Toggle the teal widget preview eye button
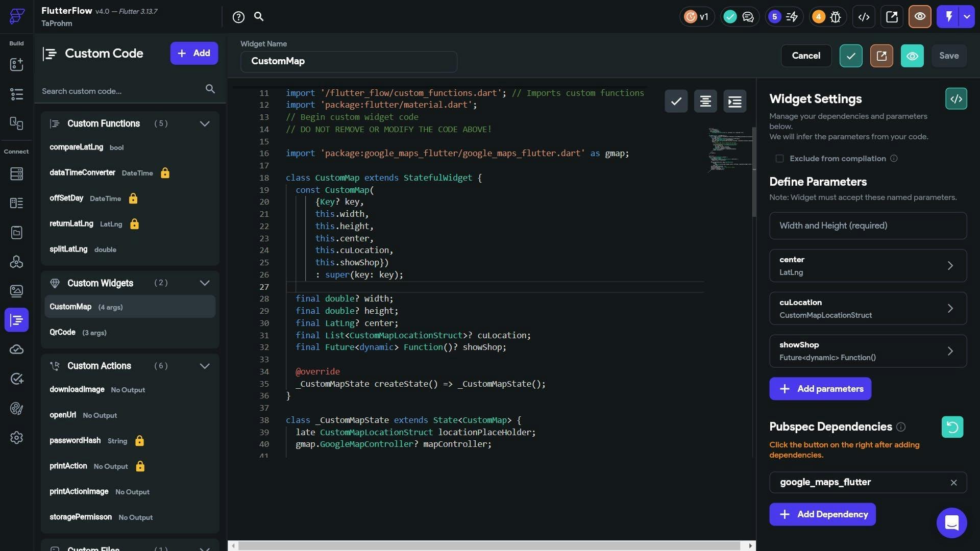The width and height of the screenshot is (980, 551). 912,56
